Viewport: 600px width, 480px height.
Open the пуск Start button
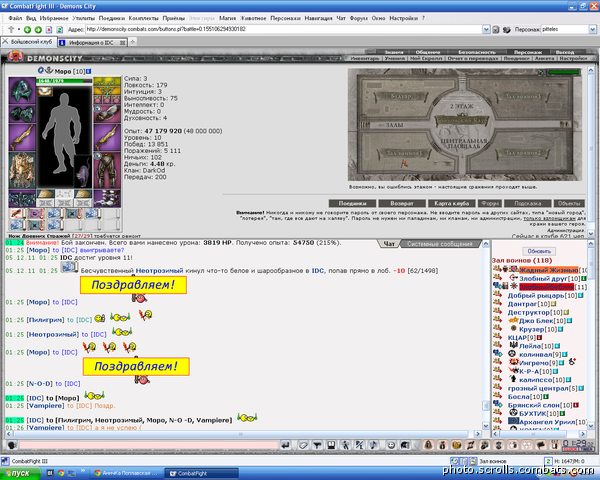20,473
